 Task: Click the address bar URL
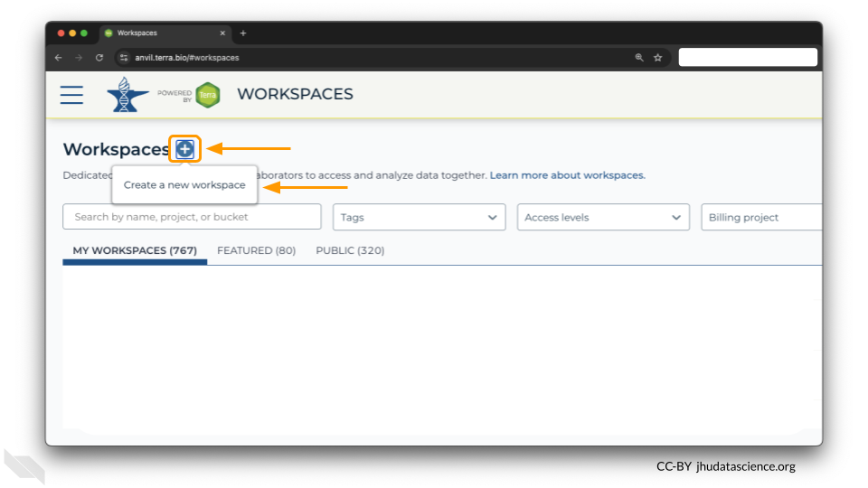coord(187,58)
